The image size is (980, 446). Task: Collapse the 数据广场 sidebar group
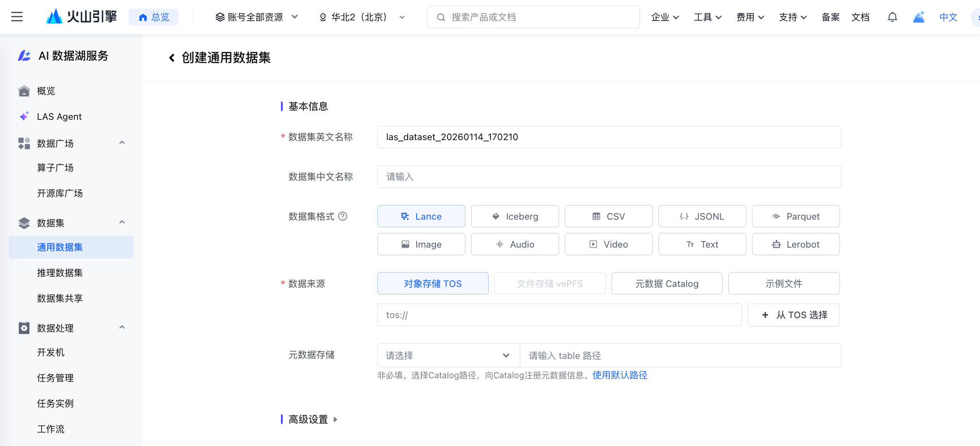(x=122, y=143)
